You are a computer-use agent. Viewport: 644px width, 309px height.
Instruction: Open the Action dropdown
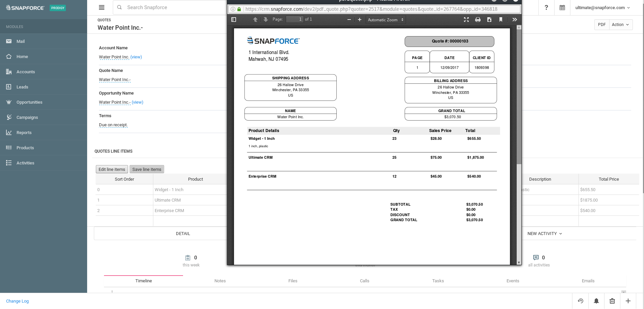point(621,25)
